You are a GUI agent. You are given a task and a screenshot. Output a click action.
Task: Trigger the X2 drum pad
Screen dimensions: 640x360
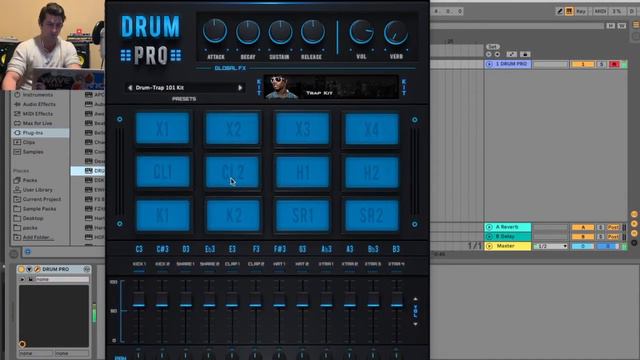[233, 129]
